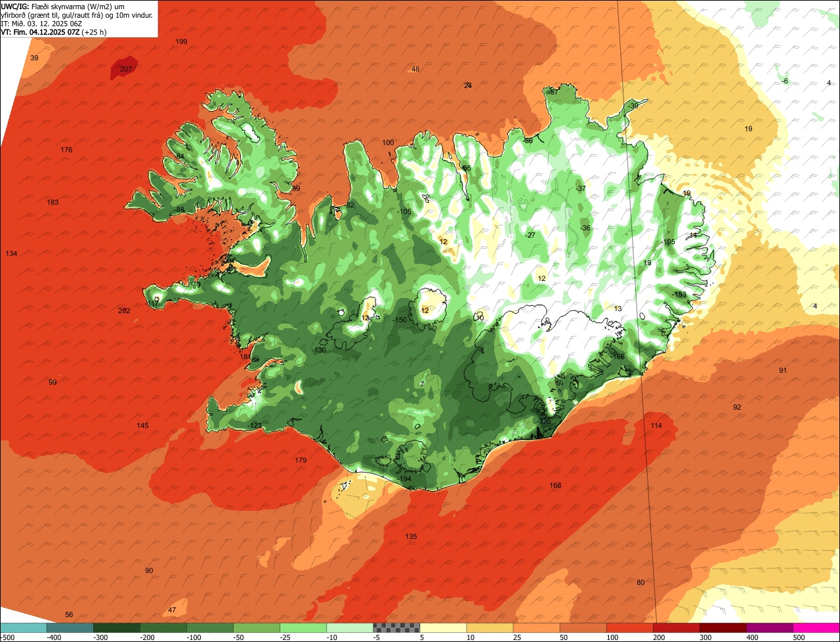Click the map value "-166"
The width and height of the screenshot is (840, 642).
pos(618,356)
